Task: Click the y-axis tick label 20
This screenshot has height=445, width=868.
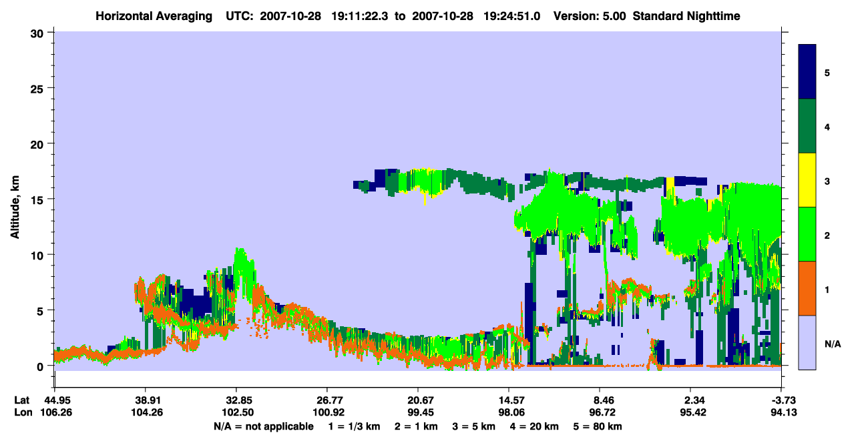Action: [39, 143]
